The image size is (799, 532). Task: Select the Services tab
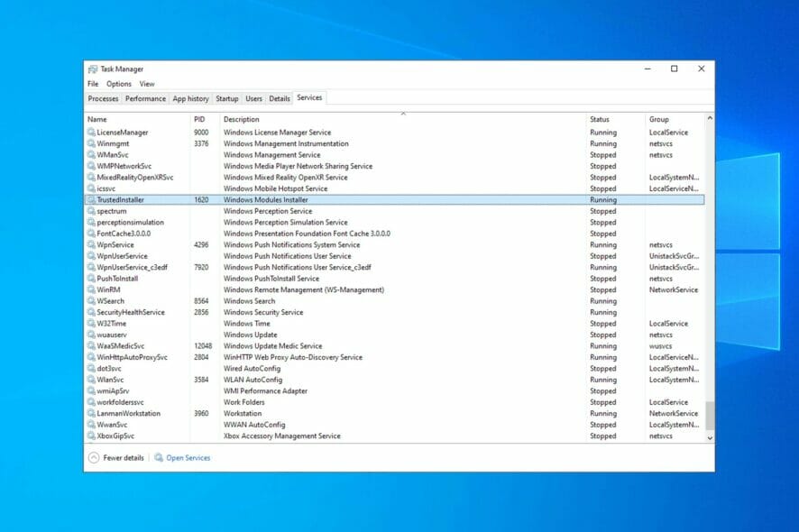tap(309, 97)
